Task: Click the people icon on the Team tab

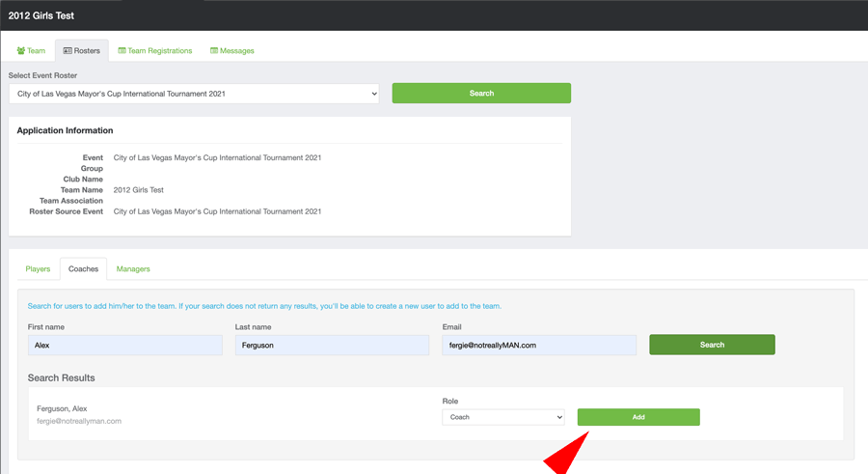Action: [21, 51]
